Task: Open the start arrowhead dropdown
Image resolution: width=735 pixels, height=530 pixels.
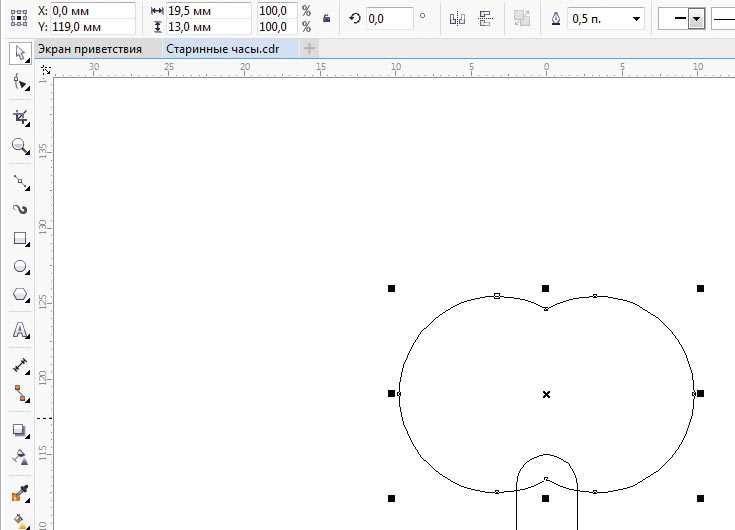Action: click(696, 18)
